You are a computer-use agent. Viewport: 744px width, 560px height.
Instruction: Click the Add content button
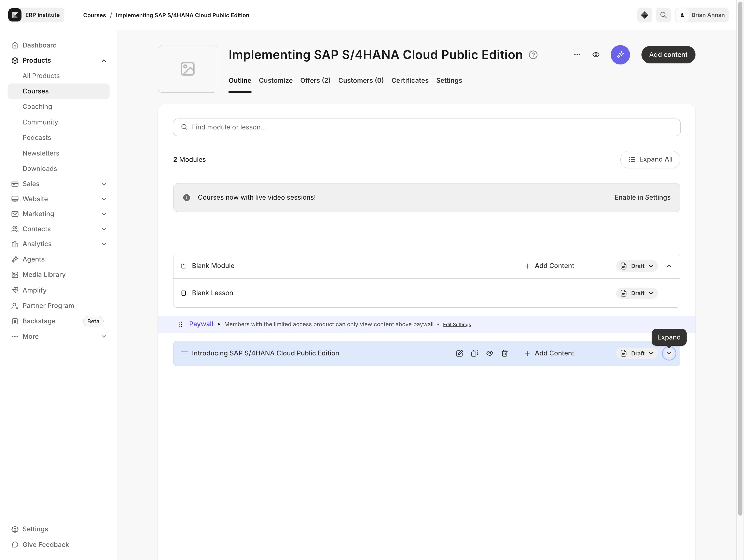click(668, 55)
